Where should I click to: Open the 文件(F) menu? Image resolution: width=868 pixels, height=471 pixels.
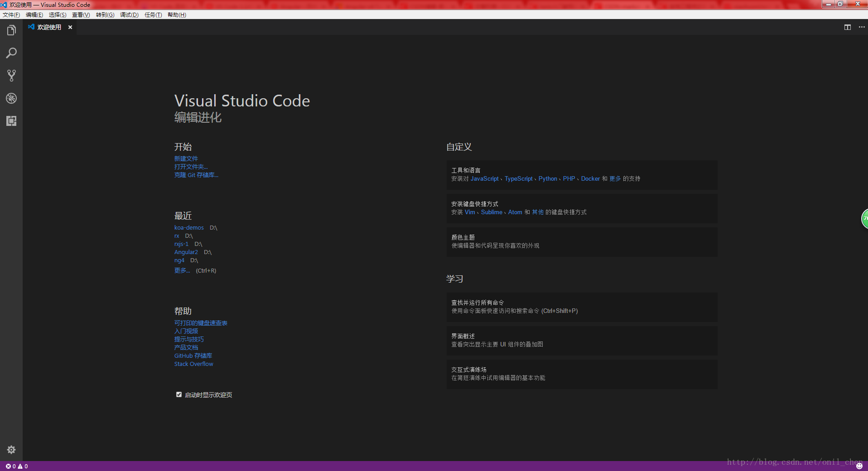[x=11, y=15]
